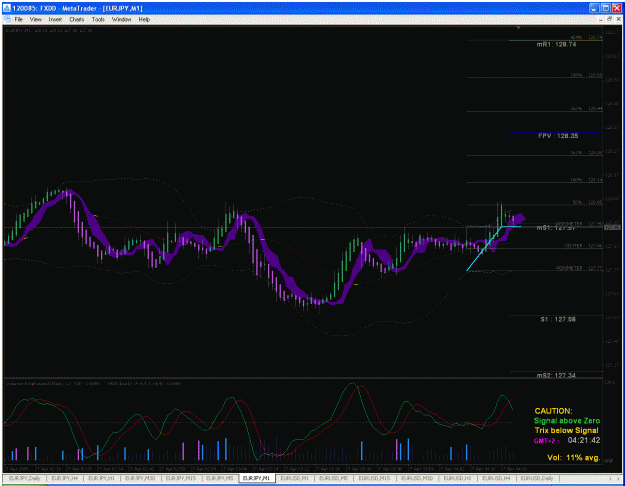Switch to the EURUSD,H4 chart tab
Image resolution: width=625 pixels, height=486 pixels.
point(496,478)
